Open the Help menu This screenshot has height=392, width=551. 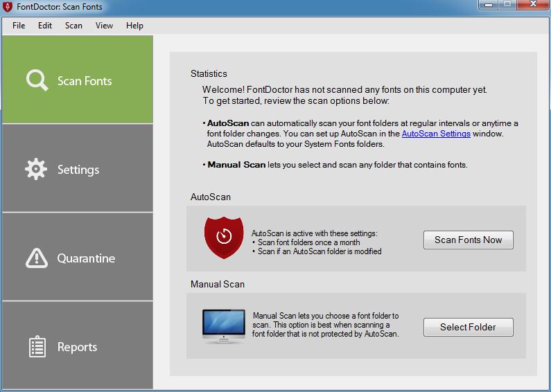134,26
